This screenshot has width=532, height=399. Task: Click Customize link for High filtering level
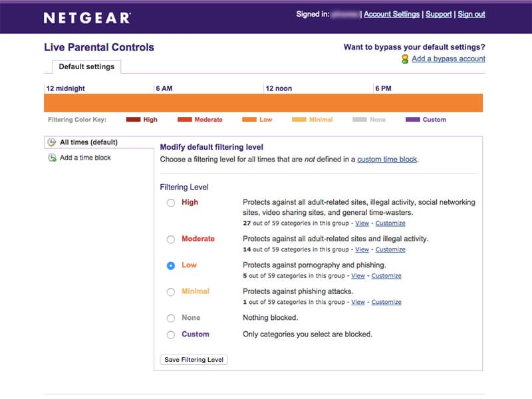pyautogui.click(x=390, y=223)
